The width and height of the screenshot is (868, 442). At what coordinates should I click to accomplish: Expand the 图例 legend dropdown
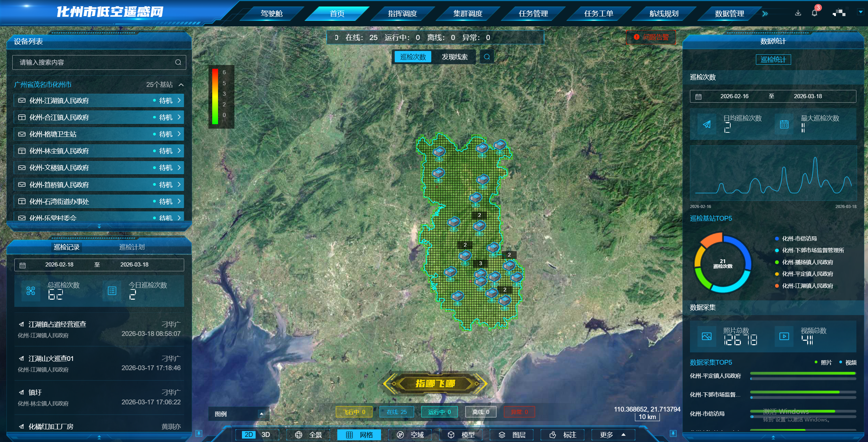tap(261, 414)
